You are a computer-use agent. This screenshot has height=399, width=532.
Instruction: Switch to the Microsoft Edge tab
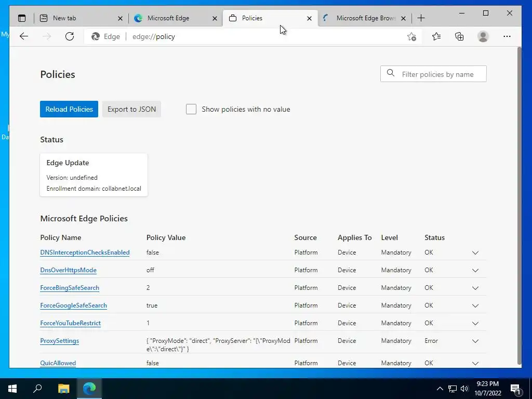[175, 18]
